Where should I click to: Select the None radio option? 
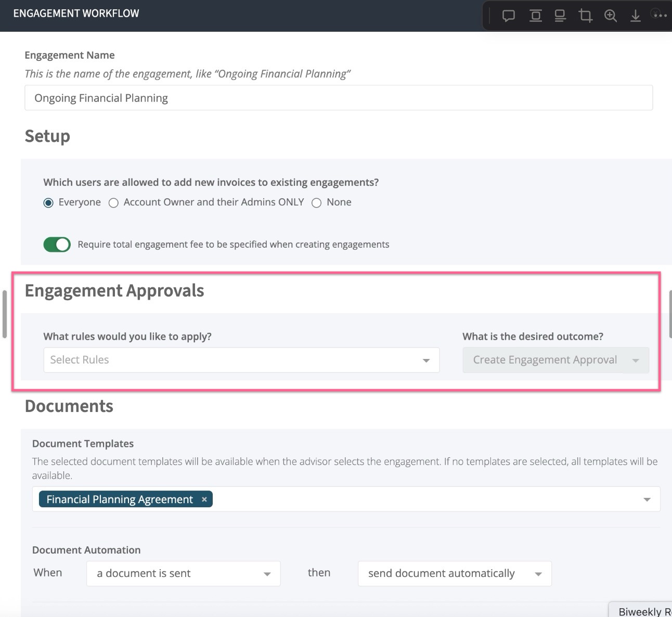click(316, 203)
